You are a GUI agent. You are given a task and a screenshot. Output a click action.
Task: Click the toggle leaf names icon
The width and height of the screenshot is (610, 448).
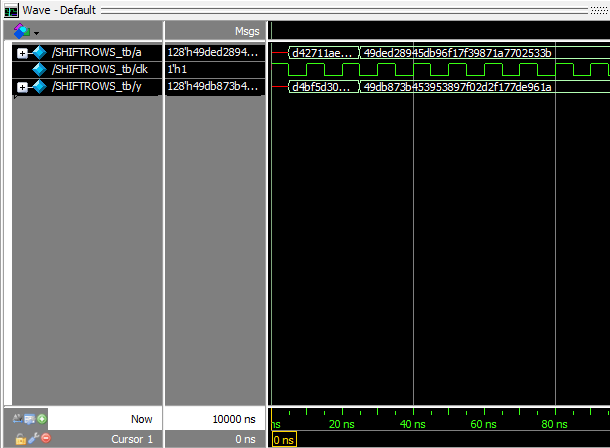[x=18, y=418]
